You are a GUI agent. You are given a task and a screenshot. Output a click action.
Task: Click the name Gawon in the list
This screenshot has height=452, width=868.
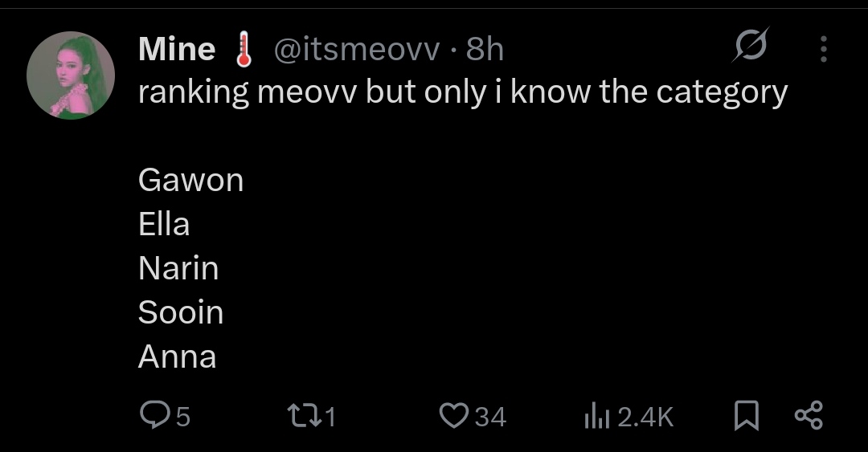[x=190, y=180]
